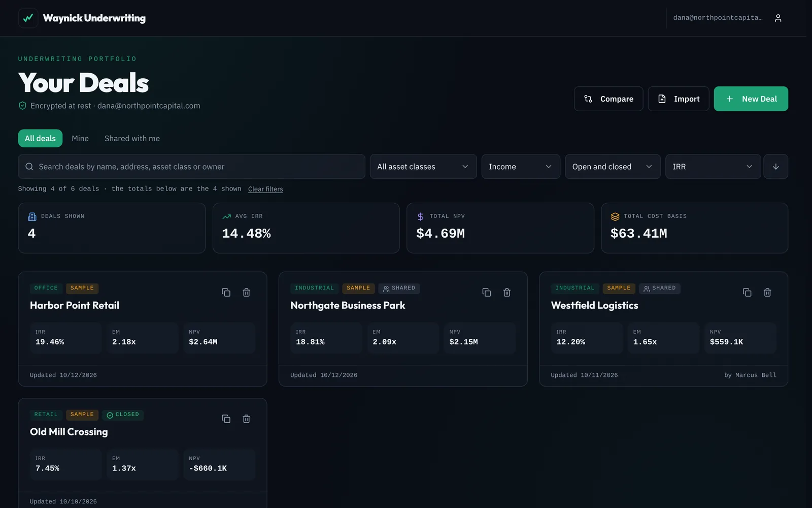Click the encrypted-at-rest shield icon

coord(22,106)
